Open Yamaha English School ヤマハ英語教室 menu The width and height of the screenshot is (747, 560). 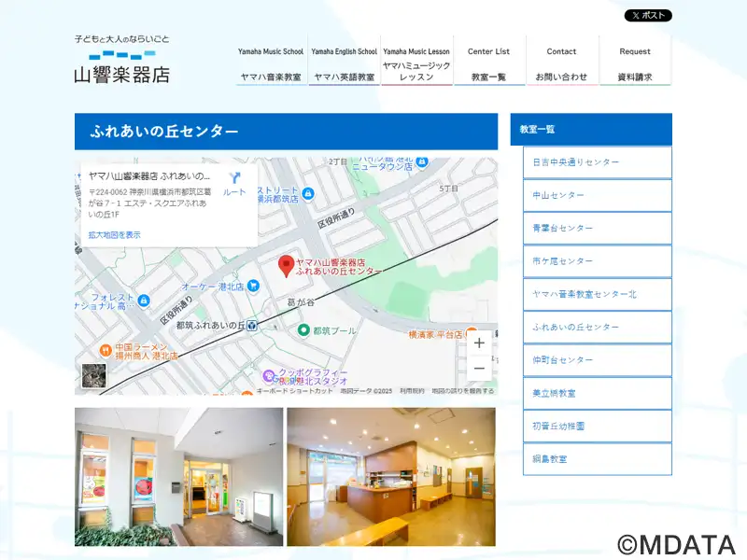click(x=344, y=61)
